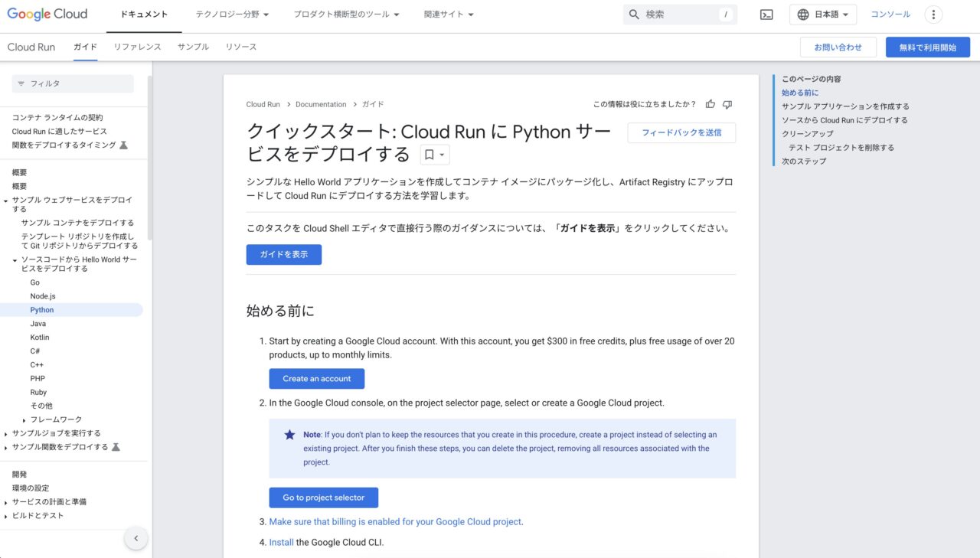Open テクノロジー分野 dropdown menu
Image resolution: width=980 pixels, height=558 pixels.
click(x=232, y=15)
